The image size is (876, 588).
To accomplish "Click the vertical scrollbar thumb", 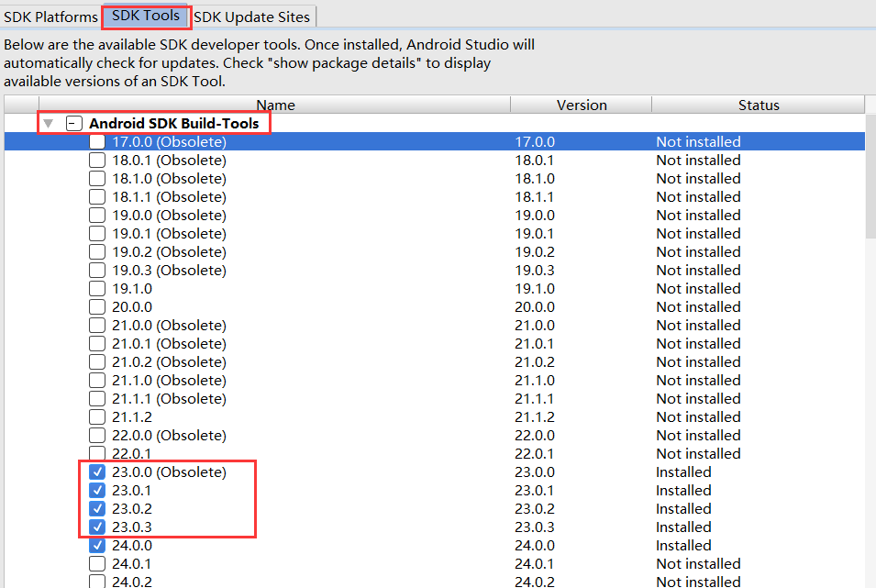I will 871,177.
